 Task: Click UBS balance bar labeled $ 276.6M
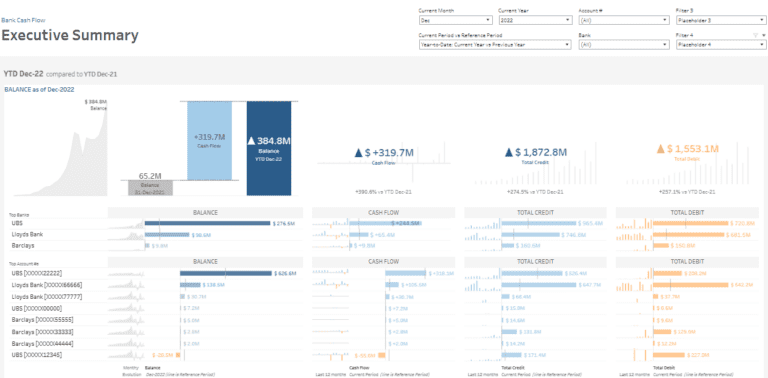[207, 223]
